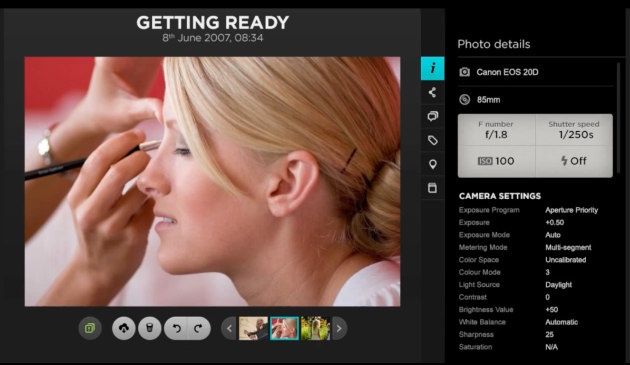The image size is (630, 365).
Task: Open the location pin panel
Action: pos(432,164)
